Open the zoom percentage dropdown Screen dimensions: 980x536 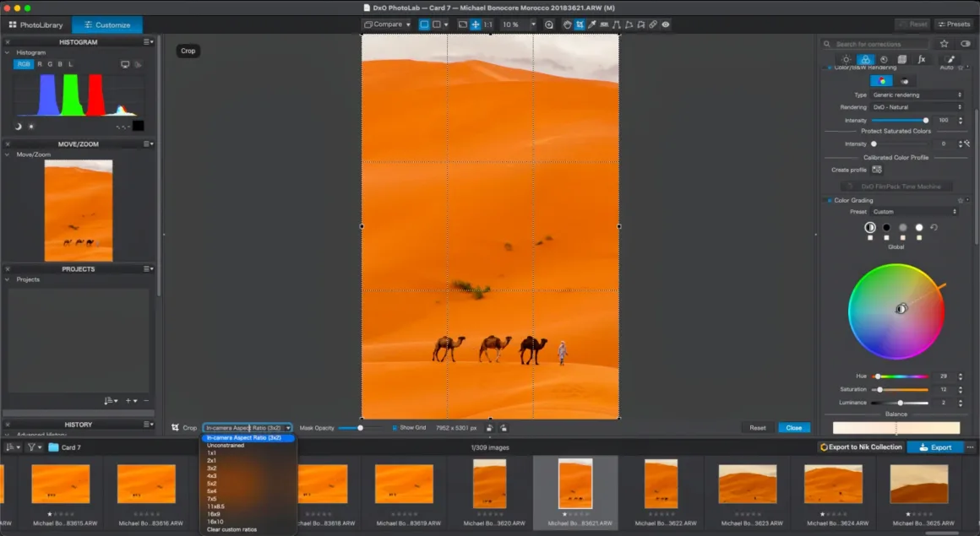pos(532,24)
